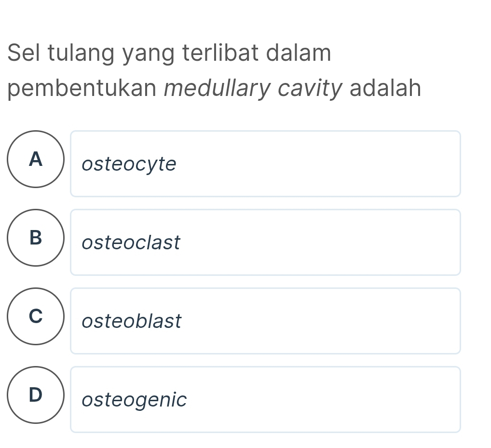Choose the osteogenic answer box
This screenshot has width=491, height=448.
pyautogui.click(x=265, y=399)
